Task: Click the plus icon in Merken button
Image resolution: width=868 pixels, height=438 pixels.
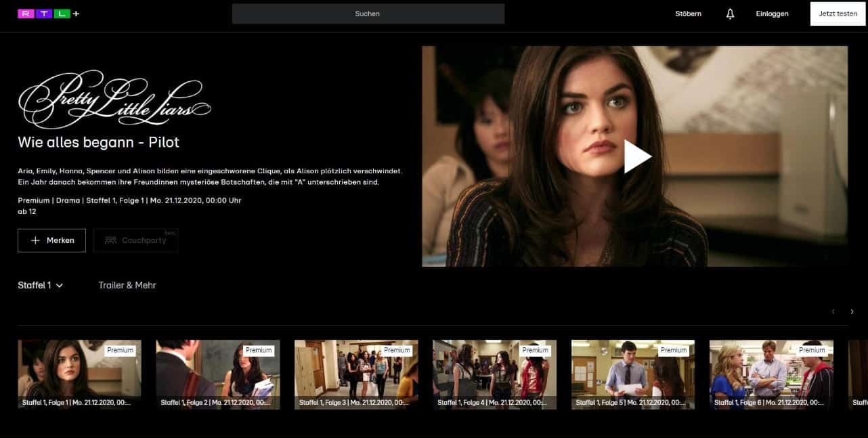Action: 35,240
